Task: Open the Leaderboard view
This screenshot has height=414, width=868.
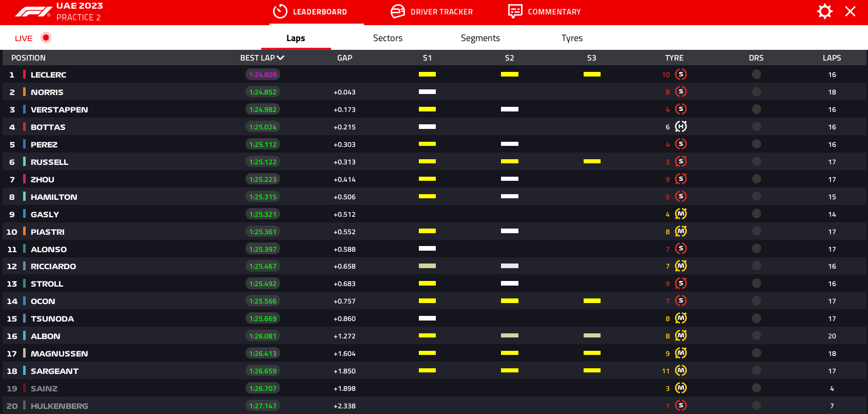Action: (x=309, y=12)
